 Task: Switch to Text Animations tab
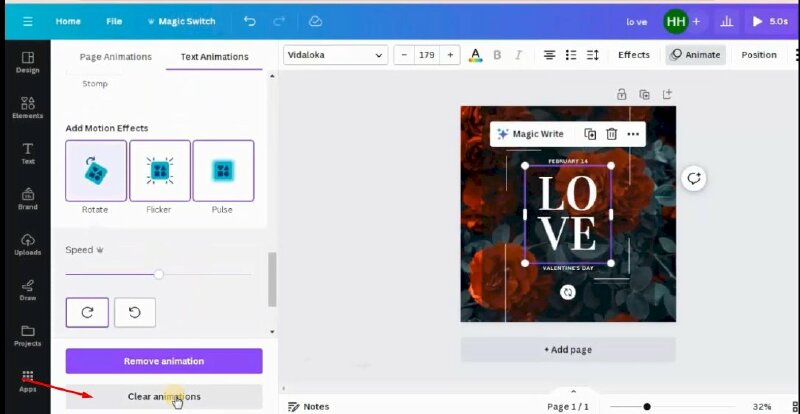[x=214, y=57]
